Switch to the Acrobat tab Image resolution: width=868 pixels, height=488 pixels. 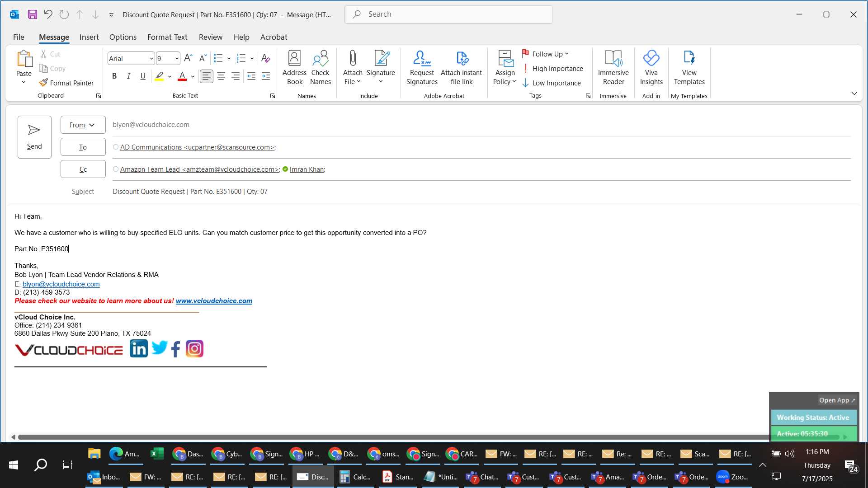pyautogui.click(x=274, y=37)
